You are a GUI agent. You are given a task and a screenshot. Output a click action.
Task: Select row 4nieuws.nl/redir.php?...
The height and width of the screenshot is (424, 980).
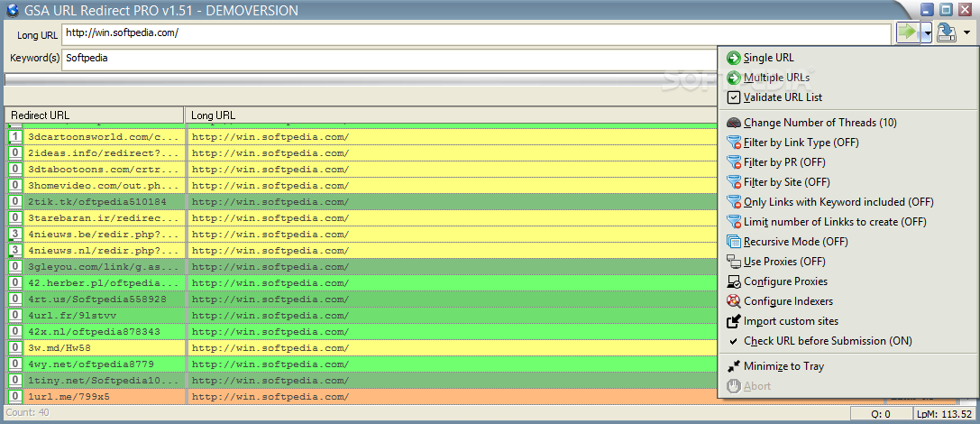pyautogui.click(x=362, y=251)
